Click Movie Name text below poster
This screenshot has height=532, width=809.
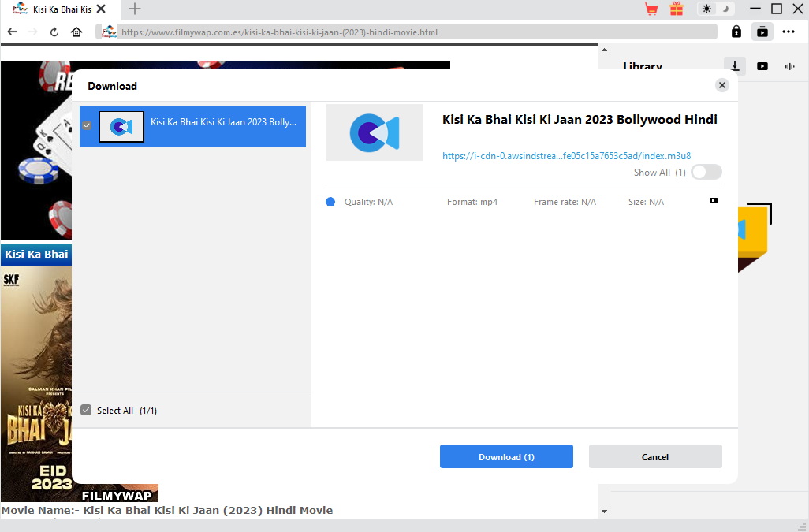coord(166,511)
